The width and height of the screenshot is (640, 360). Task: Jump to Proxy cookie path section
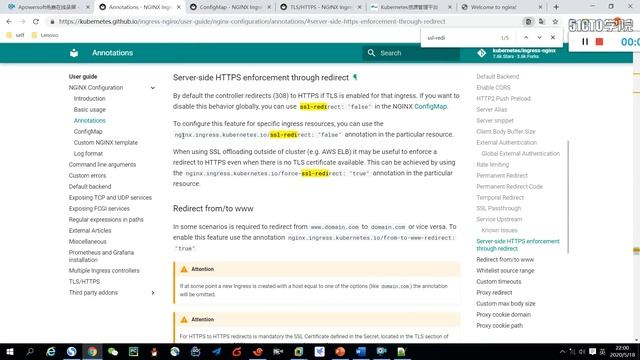(x=500, y=326)
